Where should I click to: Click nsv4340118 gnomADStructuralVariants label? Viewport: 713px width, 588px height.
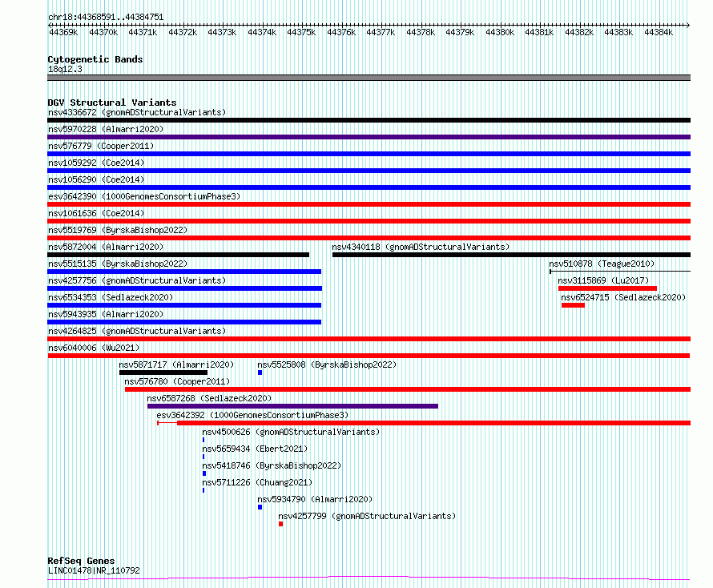click(x=421, y=247)
